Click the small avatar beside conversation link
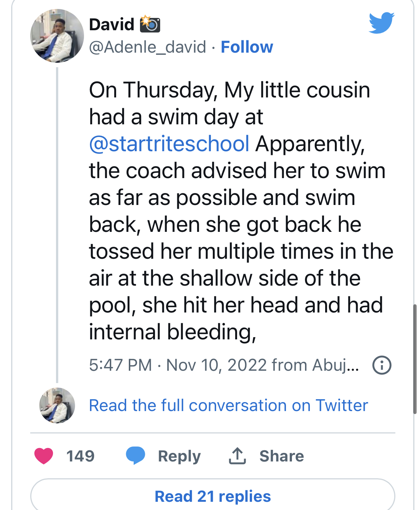Image resolution: width=420 pixels, height=510 pixels. (x=57, y=405)
